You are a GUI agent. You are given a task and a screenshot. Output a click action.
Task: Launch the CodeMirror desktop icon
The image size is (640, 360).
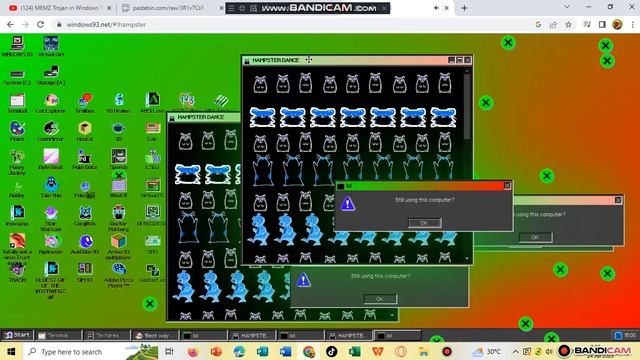(x=51, y=131)
